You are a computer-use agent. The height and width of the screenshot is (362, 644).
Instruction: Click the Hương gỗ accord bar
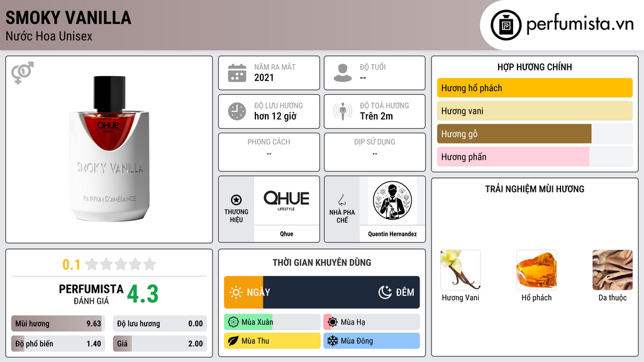coord(535,134)
